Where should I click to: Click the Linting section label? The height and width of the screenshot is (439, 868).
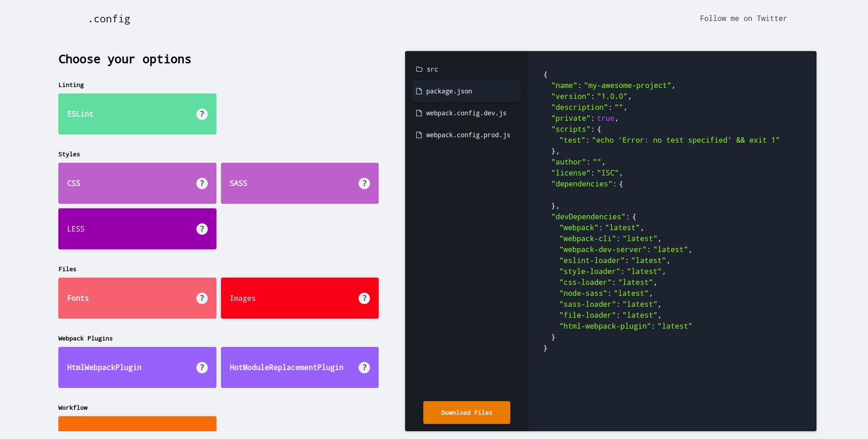[x=71, y=85]
